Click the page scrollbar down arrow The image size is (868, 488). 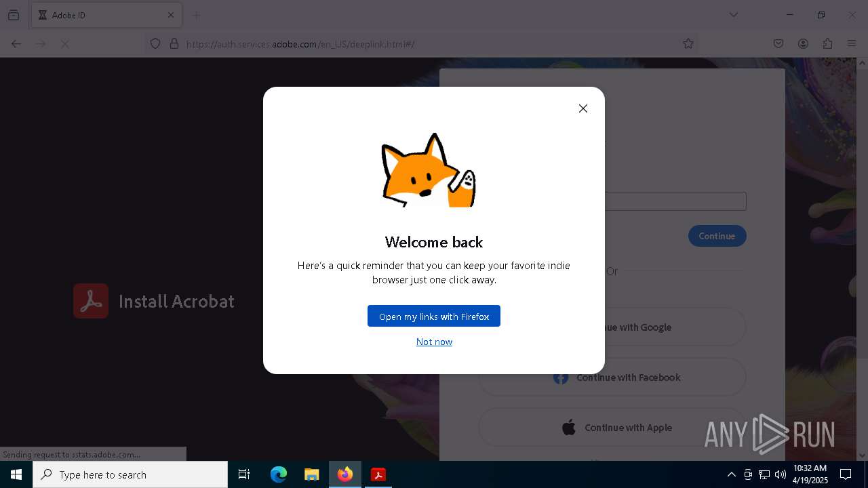tap(862, 455)
